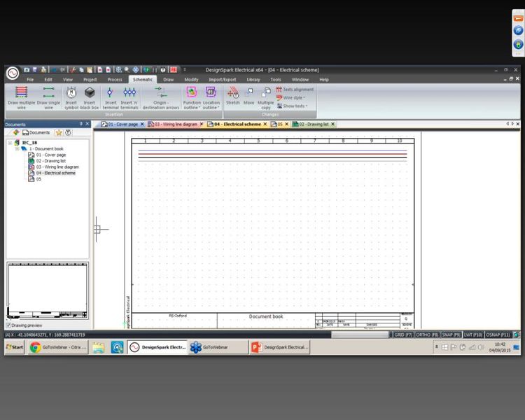This screenshot has width=525, height=420.
Task: Select the Draw multiple wire tool
Action: coord(22,97)
